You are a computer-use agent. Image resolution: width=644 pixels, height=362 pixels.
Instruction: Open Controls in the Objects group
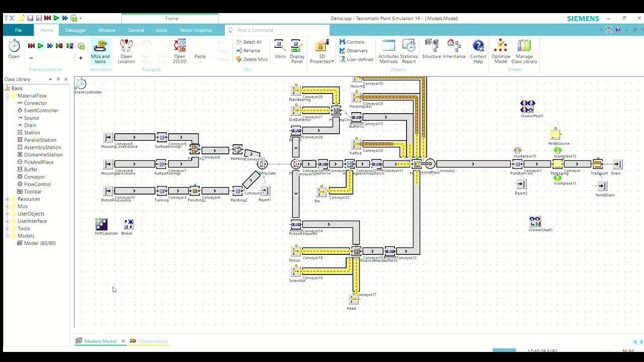coord(352,42)
